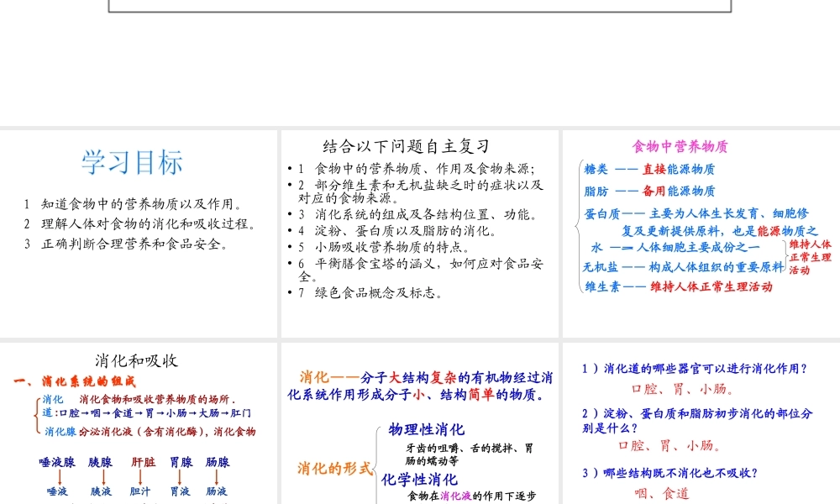Click objective line '3 正确判断合理营养和食品安全'

[x=127, y=244]
